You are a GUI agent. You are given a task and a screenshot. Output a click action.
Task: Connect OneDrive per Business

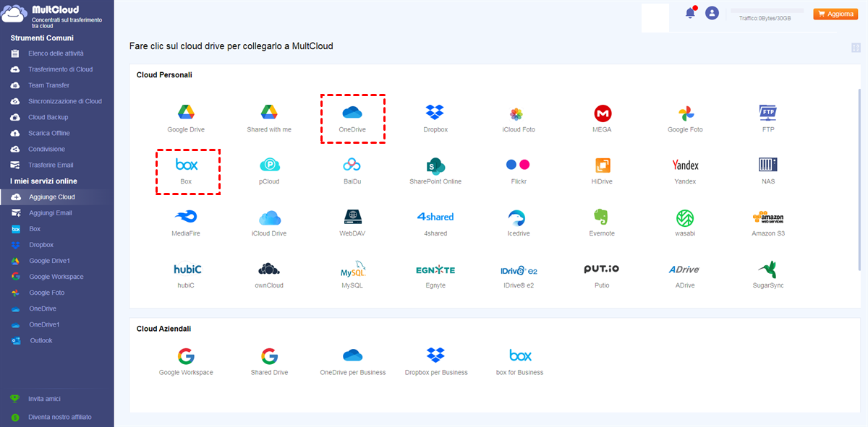click(352, 362)
